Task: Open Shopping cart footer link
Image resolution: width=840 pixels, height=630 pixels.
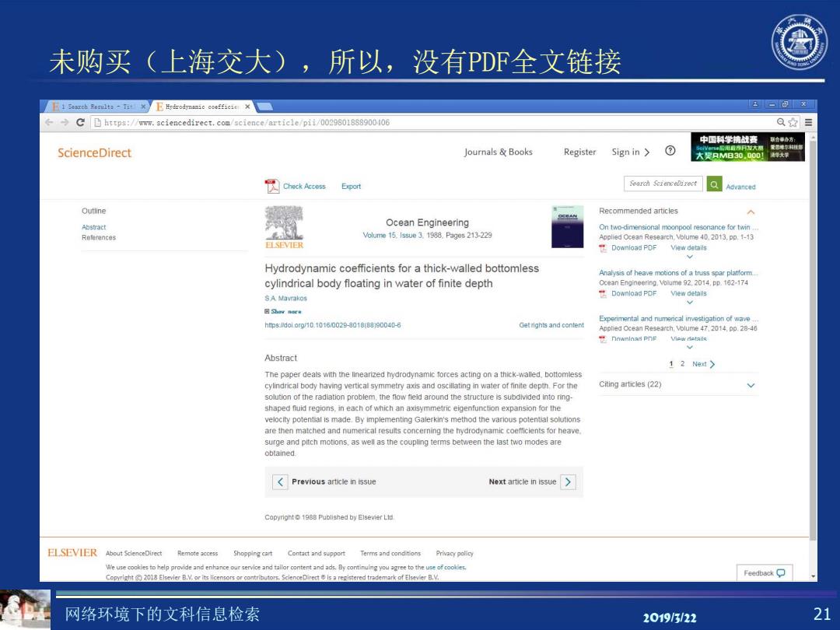Action: point(253,554)
